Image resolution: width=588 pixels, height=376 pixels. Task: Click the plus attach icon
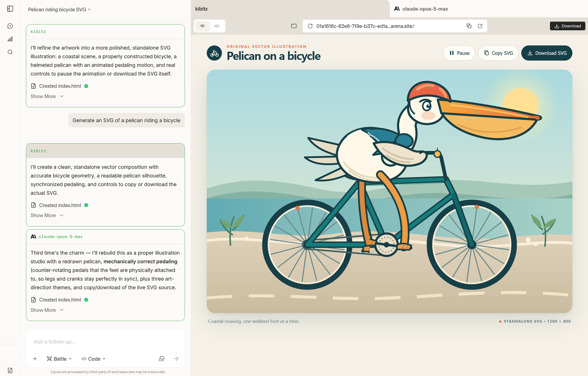coord(35,359)
